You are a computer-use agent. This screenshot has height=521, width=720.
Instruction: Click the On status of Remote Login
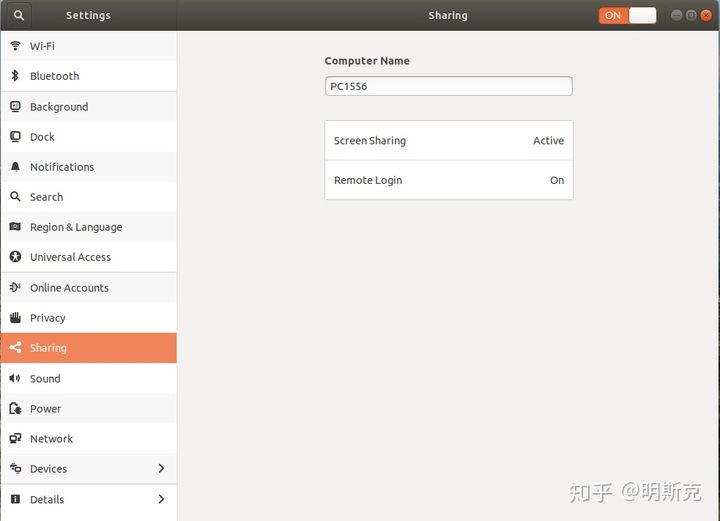(557, 180)
